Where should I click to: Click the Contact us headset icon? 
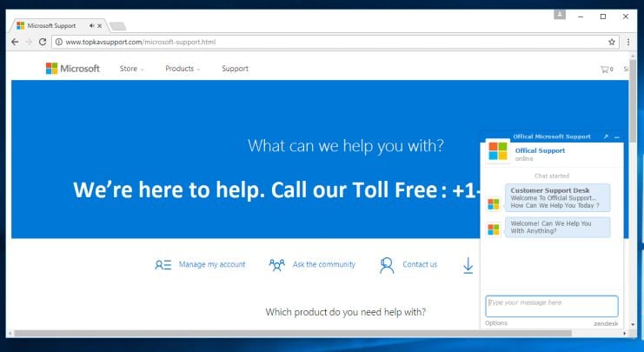[x=387, y=265]
